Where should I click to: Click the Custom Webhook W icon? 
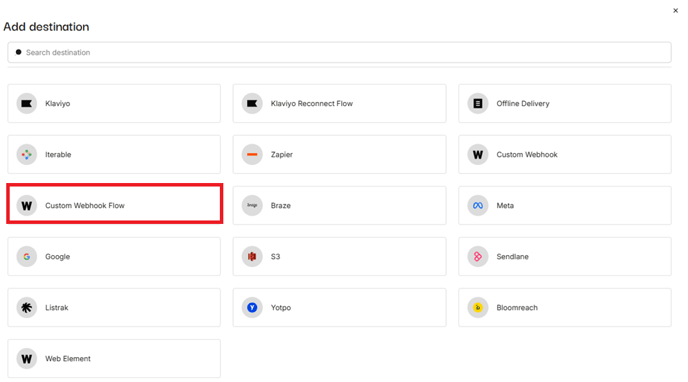pyautogui.click(x=478, y=154)
